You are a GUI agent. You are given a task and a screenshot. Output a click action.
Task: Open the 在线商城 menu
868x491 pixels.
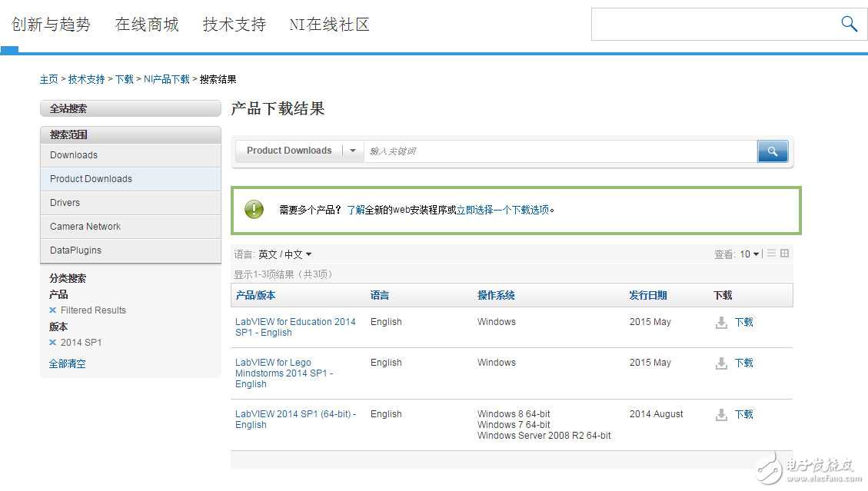tap(147, 25)
